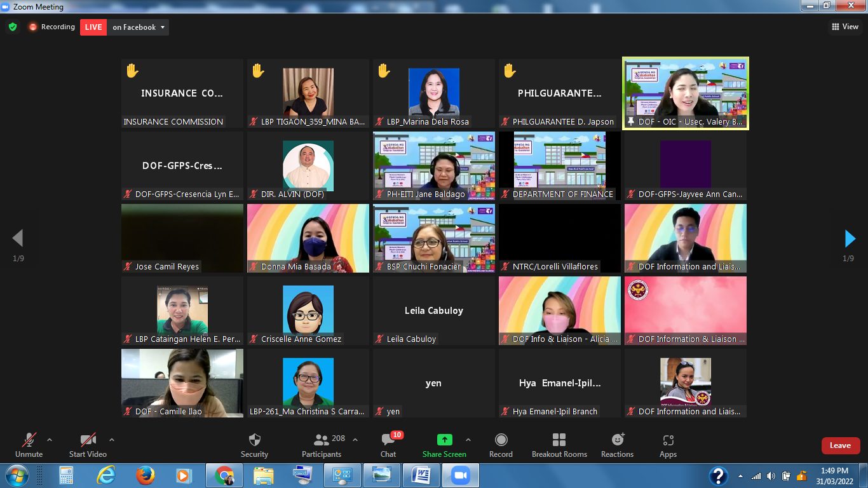This screenshot has height=488, width=868.
Task: Click NTRC/Lorelli Villaflores name label
Action: pyautogui.click(x=555, y=267)
